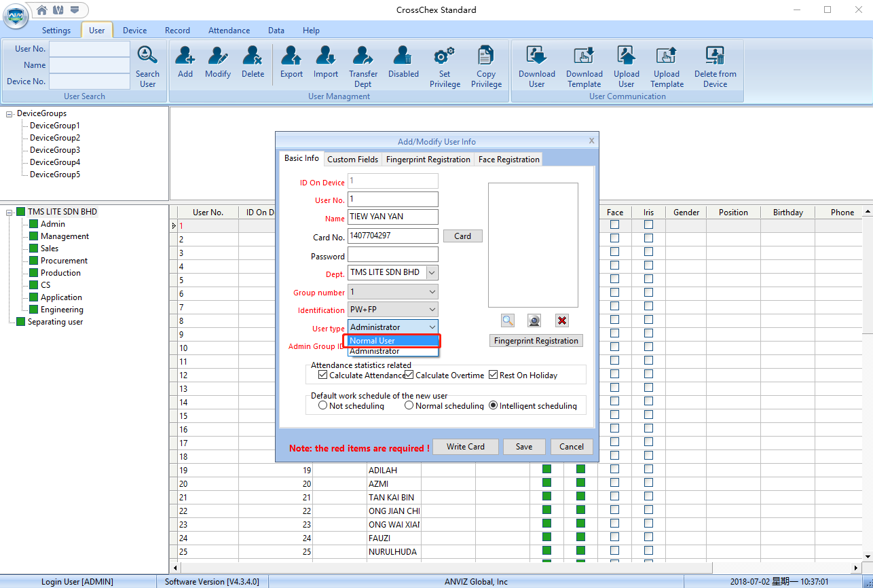Viewport: 873px width, 588px height.
Task: Switch to the Fingerprint Registration tab
Action: (x=428, y=159)
